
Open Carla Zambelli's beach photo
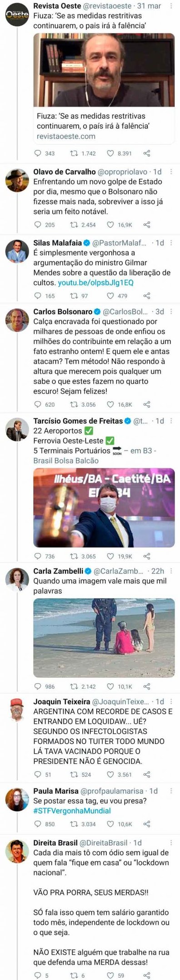(104, 638)
